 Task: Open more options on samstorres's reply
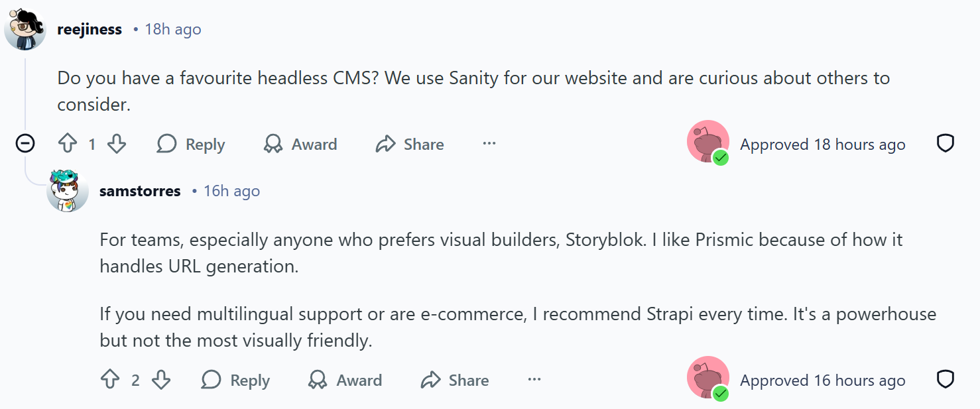tap(534, 380)
